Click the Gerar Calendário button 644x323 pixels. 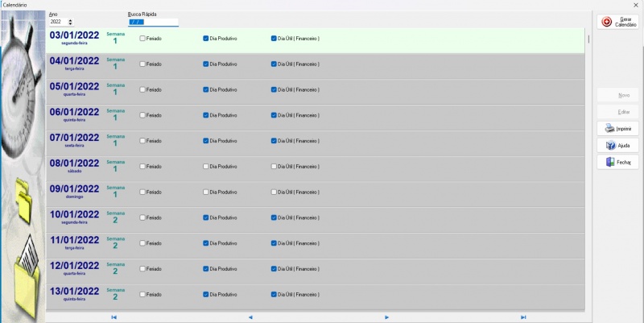617,22
